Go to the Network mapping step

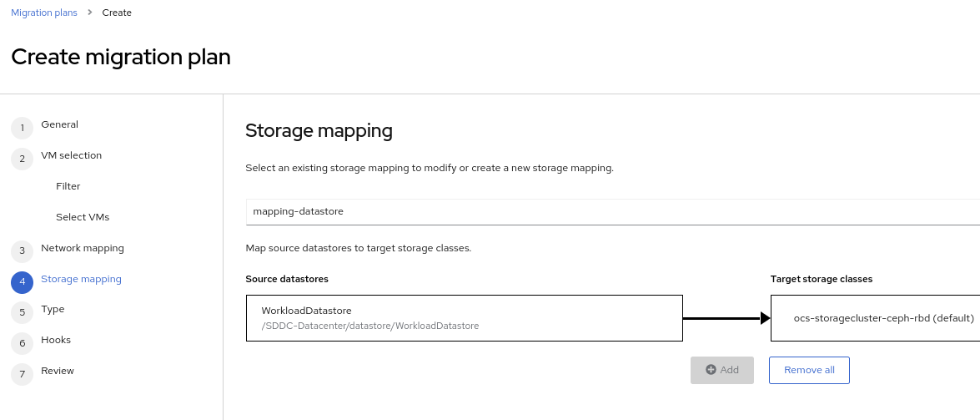(x=83, y=248)
